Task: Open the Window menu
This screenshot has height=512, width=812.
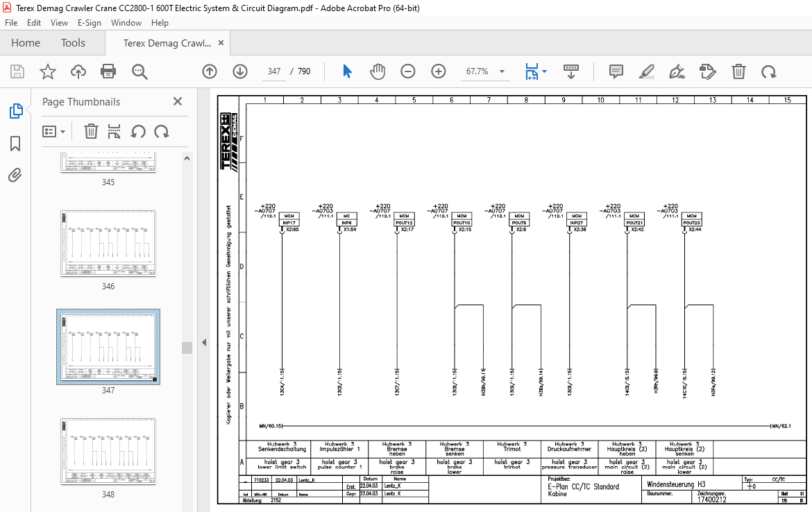Action: tap(126, 23)
